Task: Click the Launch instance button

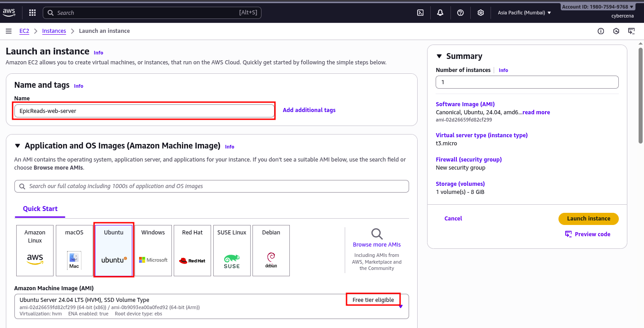Action: (x=589, y=219)
